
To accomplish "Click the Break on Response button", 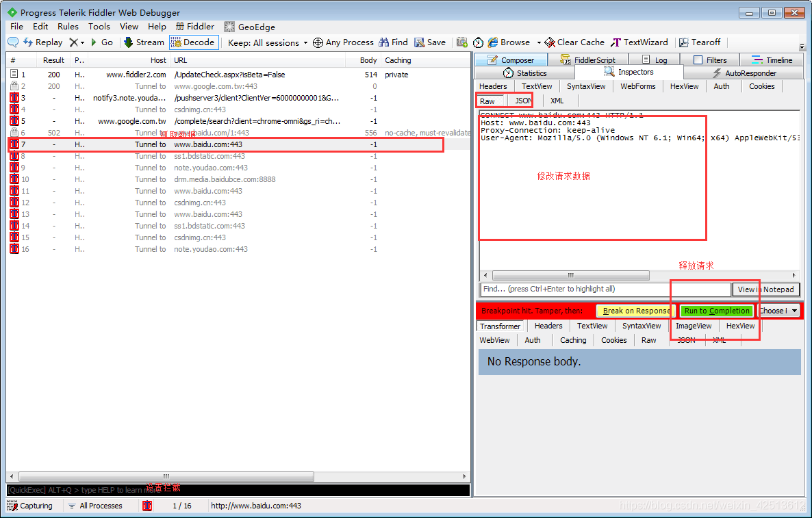I will [637, 311].
